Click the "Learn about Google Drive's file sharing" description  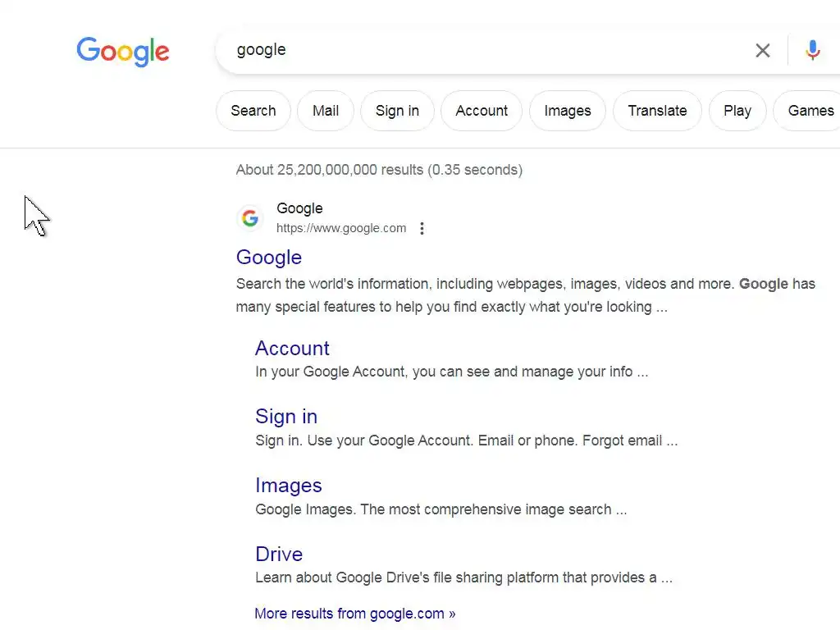click(x=464, y=577)
